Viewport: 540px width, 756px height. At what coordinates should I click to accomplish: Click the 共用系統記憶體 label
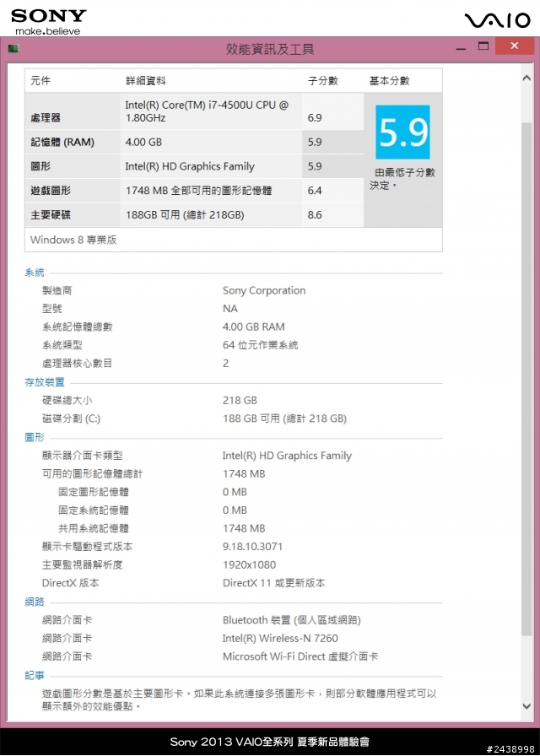[x=94, y=528]
